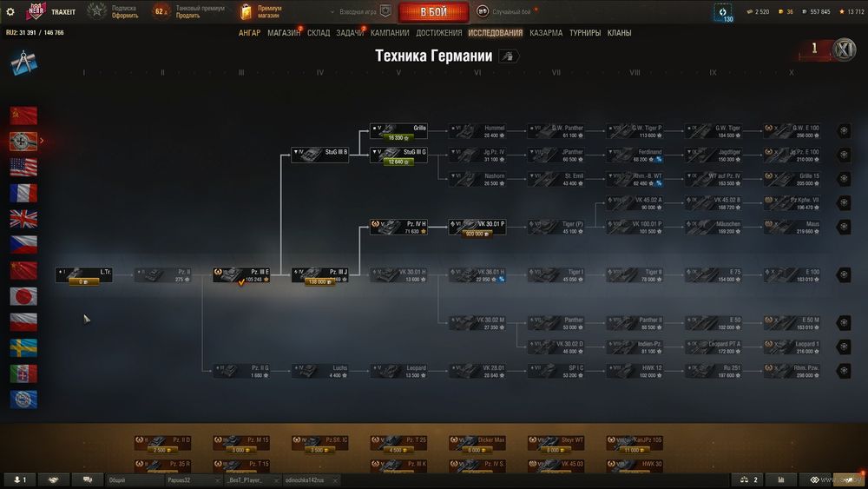Screen dimensions: 868x489
Task: Close the Papuas32 chat tab
Action: tap(218, 480)
